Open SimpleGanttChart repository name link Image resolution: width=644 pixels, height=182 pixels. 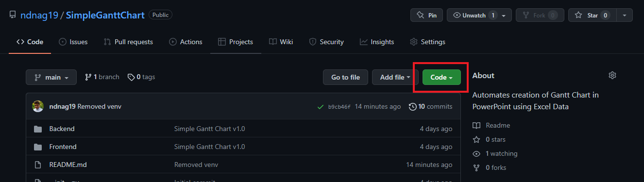pos(105,15)
